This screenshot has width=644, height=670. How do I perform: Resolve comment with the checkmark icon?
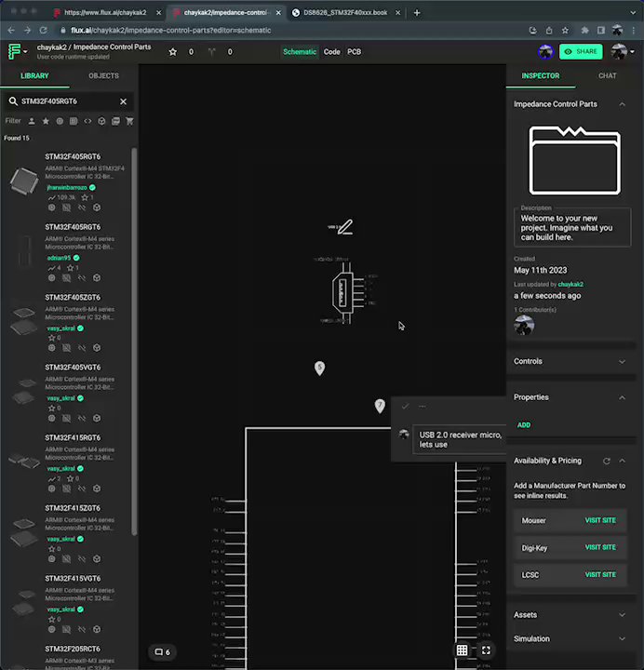click(x=405, y=407)
